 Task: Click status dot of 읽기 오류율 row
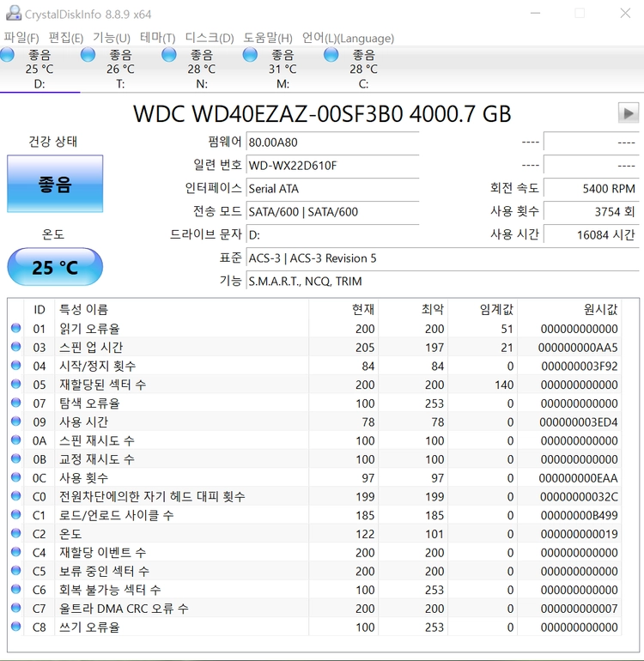16,328
